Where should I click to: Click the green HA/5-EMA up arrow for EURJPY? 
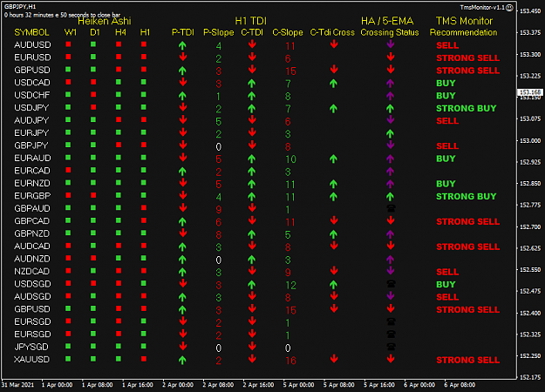click(x=390, y=133)
